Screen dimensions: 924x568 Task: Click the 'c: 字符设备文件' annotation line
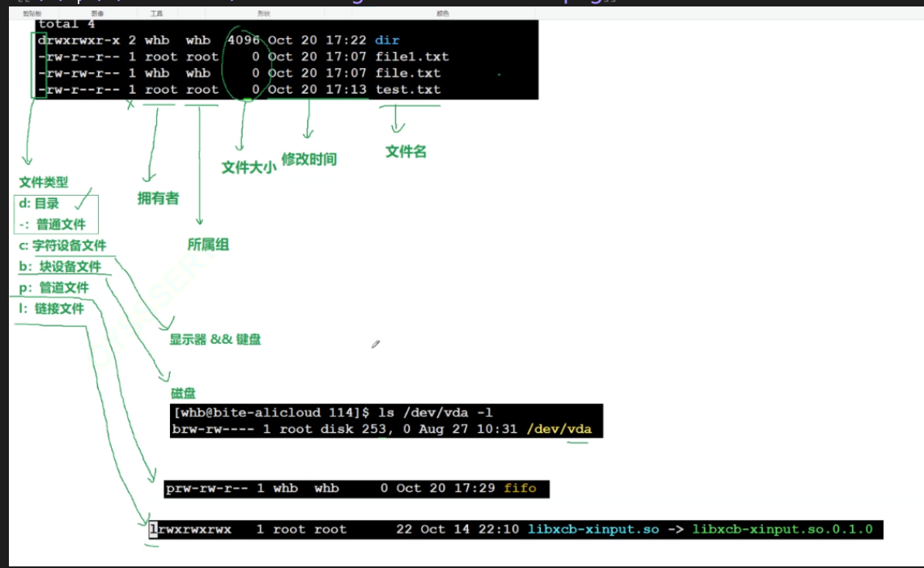[x=62, y=246]
